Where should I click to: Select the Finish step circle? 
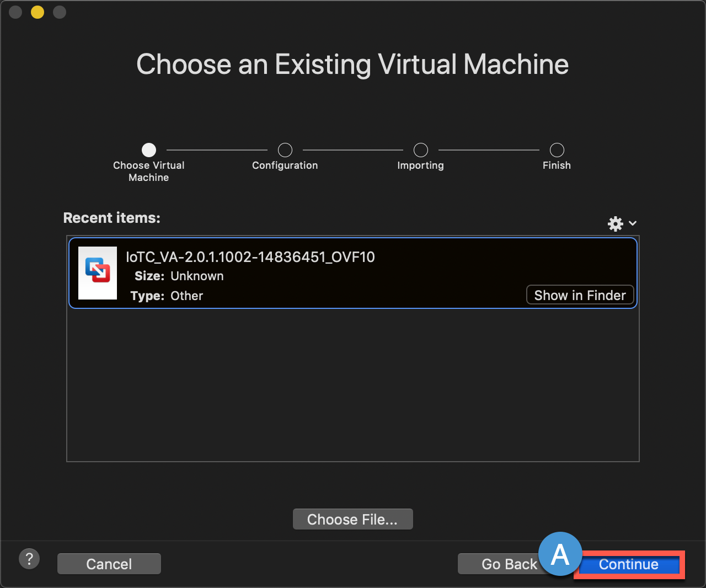(x=557, y=150)
